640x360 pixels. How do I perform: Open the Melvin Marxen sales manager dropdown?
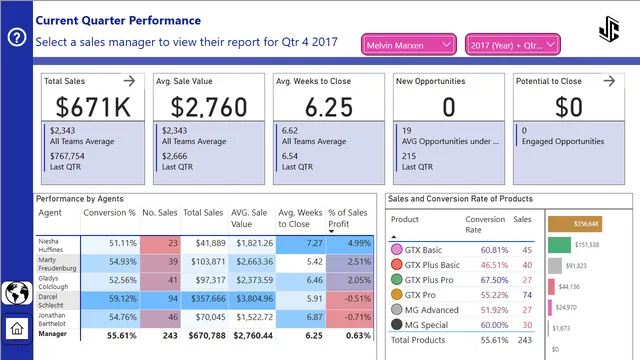409,45
